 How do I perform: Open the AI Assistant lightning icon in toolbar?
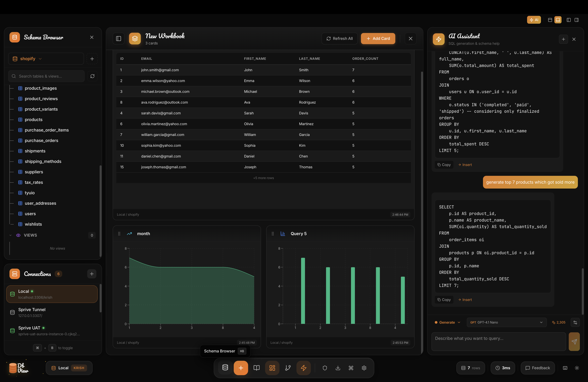click(304, 368)
